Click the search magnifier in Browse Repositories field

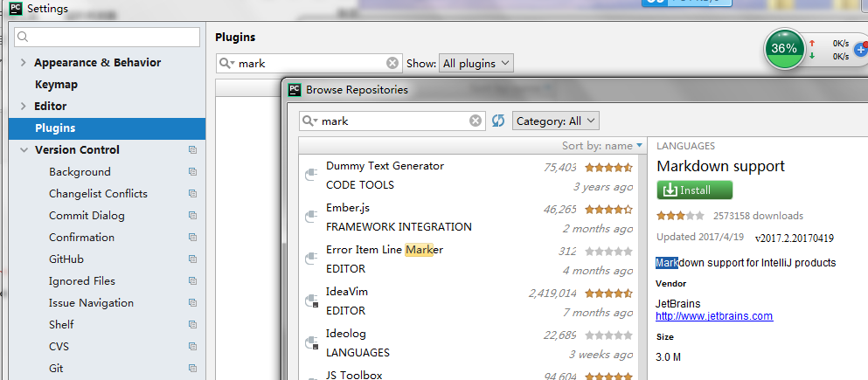310,121
